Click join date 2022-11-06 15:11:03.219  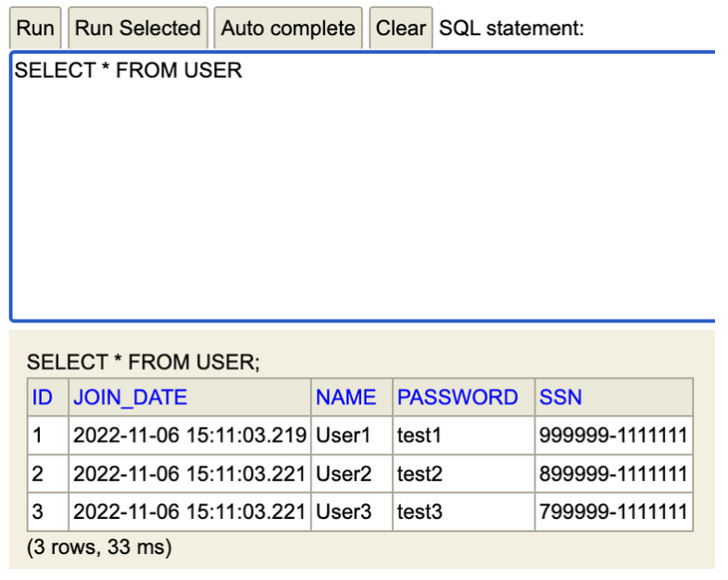click(x=190, y=435)
